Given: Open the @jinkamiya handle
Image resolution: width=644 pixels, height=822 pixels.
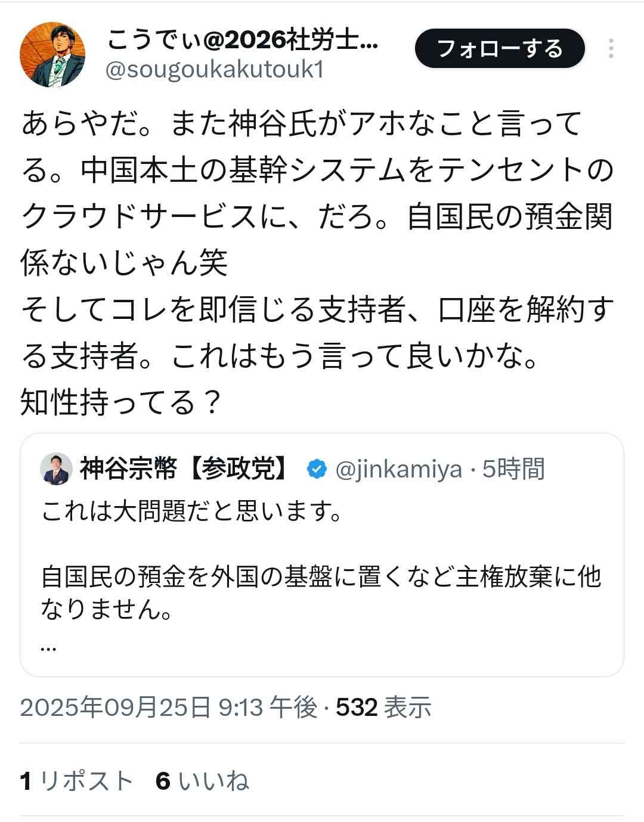Looking at the screenshot, I should 399,470.
